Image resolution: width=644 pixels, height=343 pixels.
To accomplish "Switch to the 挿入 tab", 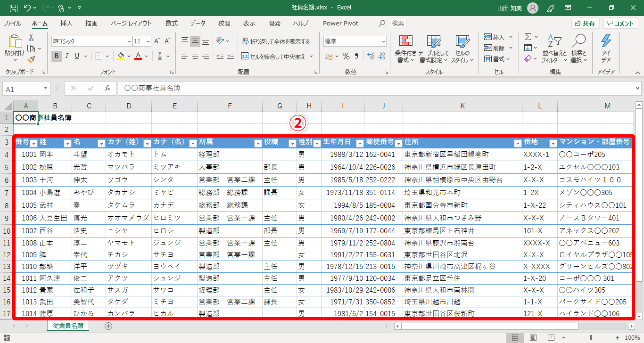I will (x=66, y=23).
